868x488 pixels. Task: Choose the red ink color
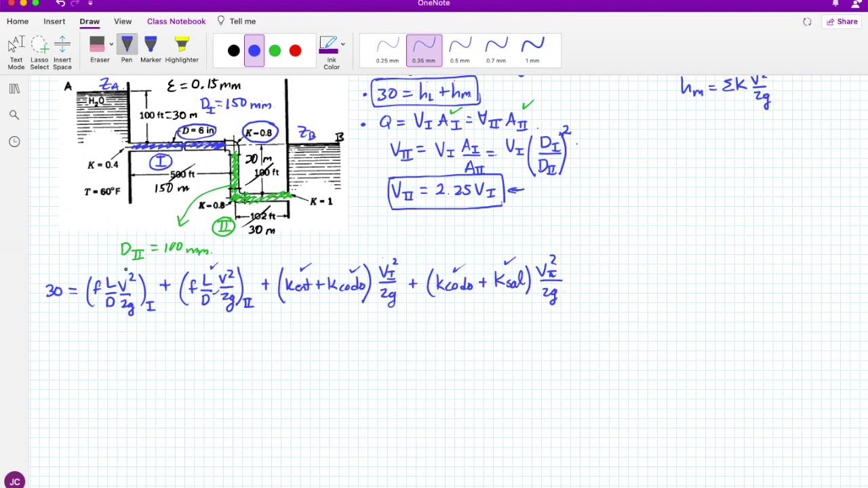tap(295, 51)
